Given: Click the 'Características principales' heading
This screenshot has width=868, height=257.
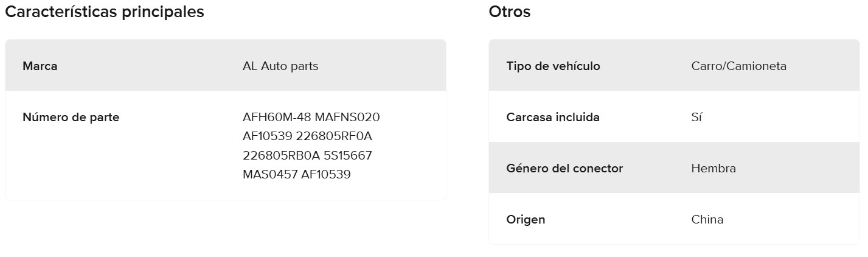Looking at the screenshot, I should tap(105, 12).
